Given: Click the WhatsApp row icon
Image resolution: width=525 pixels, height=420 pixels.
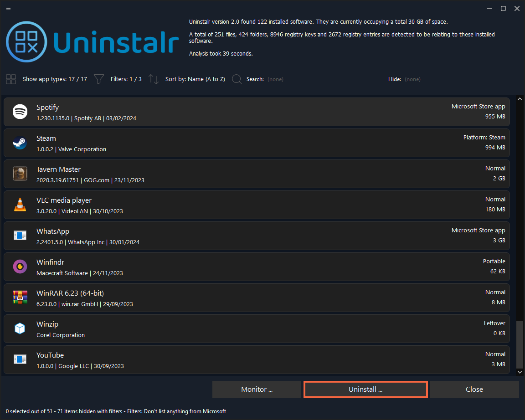Looking at the screenshot, I should coord(20,236).
